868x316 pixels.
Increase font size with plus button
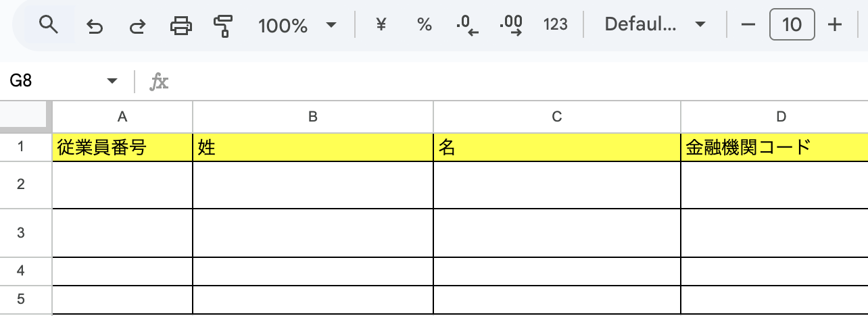point(835,25)
